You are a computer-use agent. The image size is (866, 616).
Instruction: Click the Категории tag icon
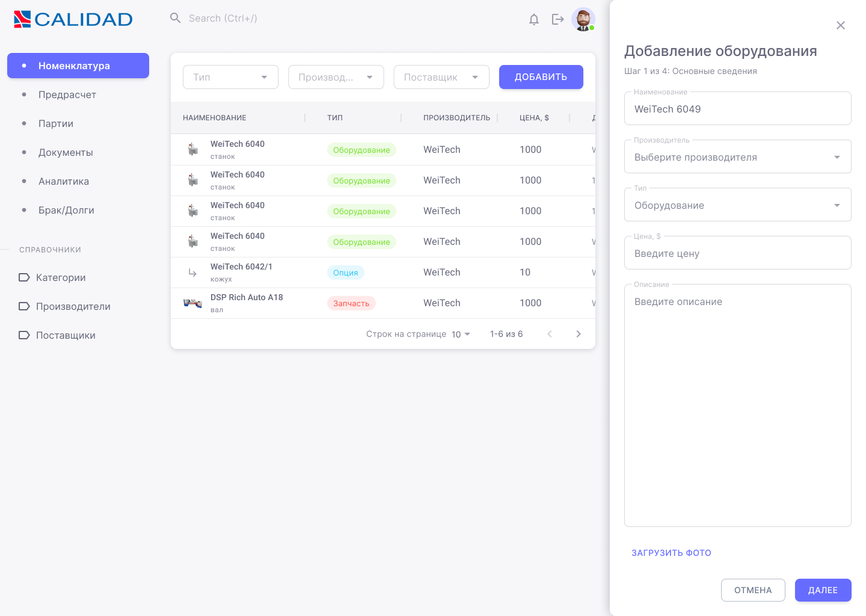24,277
